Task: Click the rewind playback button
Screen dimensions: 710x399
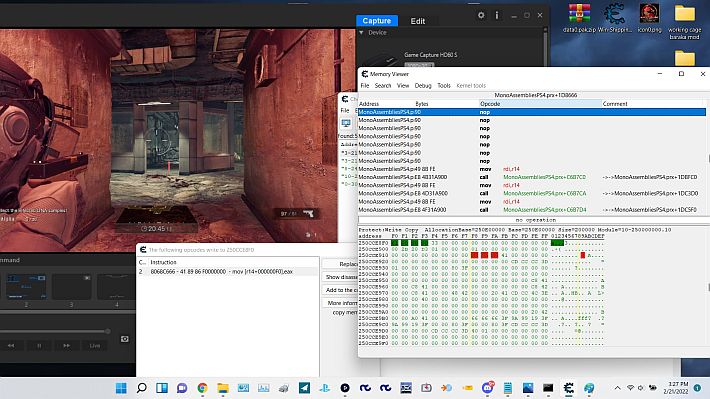Action: tap(11, 346)
